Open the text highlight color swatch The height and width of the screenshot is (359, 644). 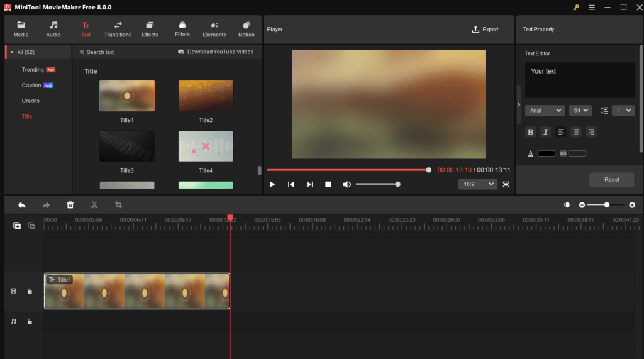tap(577, 153)
